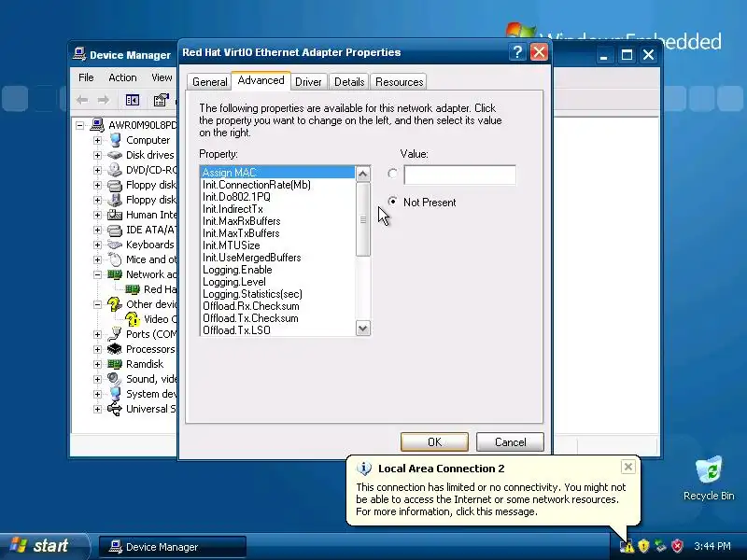Click Device Manager back arrow toolbar icon
This screenshot has width=747, height=560.
click(x=82, y=100)
